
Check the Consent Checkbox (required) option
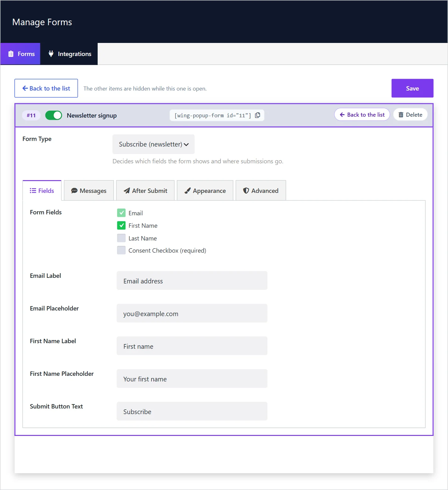[121, 250]
